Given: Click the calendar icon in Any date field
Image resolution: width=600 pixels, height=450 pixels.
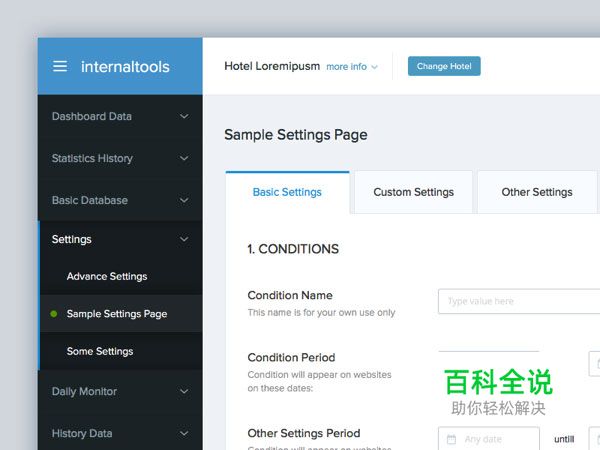Looking at the screenshot, I should click(x=451, y=439).
